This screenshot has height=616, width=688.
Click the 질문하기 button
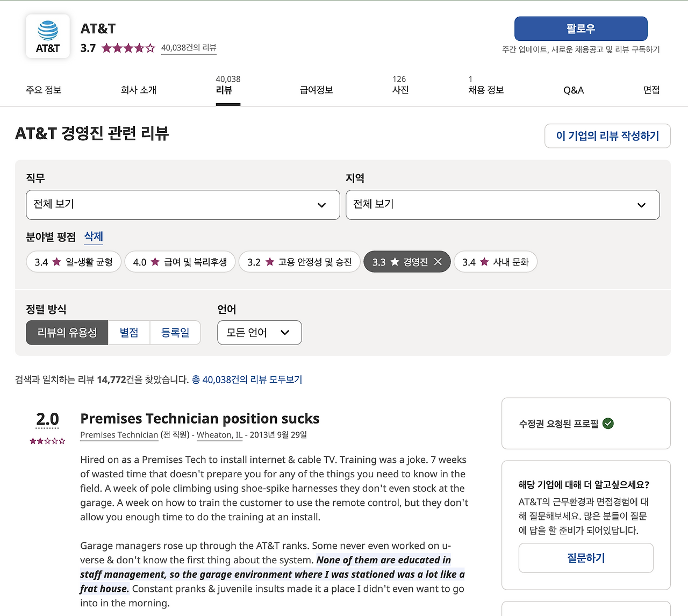(586, 558)
